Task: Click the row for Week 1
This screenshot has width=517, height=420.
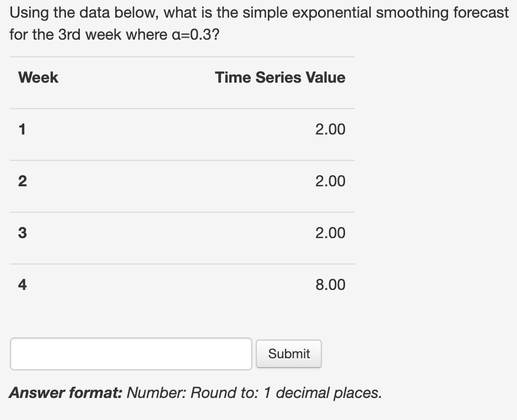Action: click(182, 130)
